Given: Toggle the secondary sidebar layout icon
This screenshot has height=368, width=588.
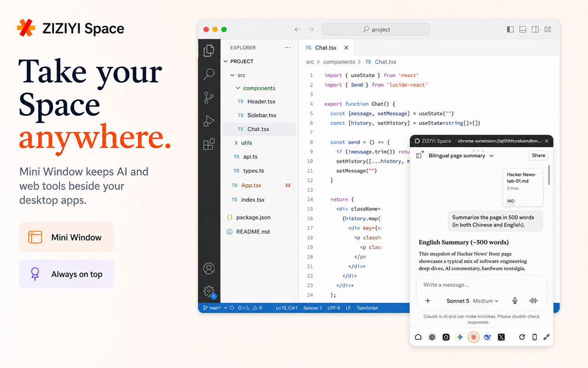Looking at the screenshot, I should pyautogui.click(x=535, y=29).
